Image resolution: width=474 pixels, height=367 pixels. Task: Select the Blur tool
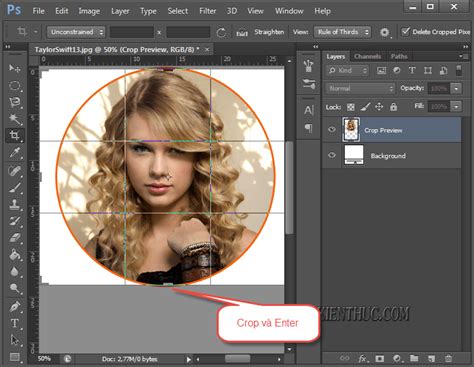pos(14,271)
